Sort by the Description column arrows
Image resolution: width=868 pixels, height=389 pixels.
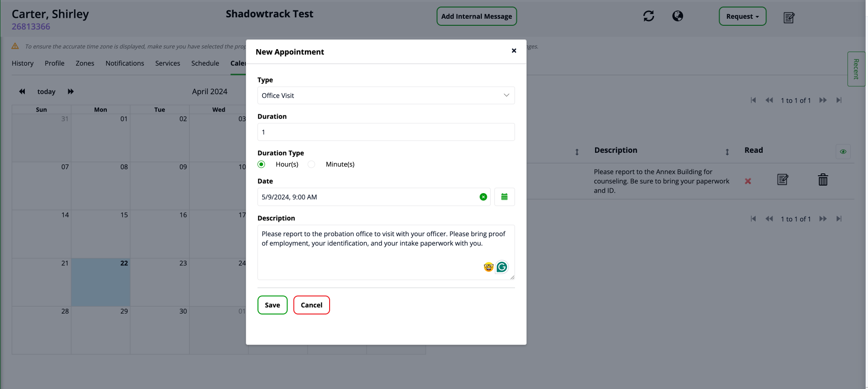(x=727, y=152)
